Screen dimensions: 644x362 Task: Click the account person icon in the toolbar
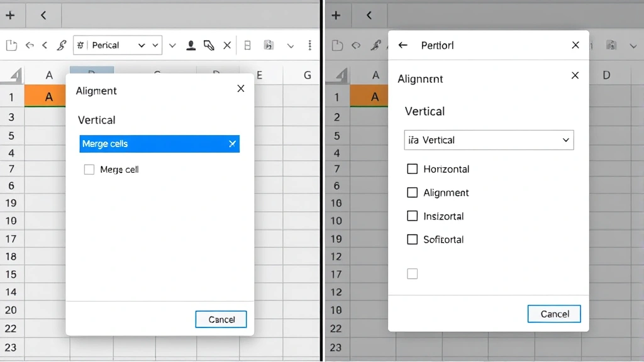pyautogui.click(x=191, y=45)
